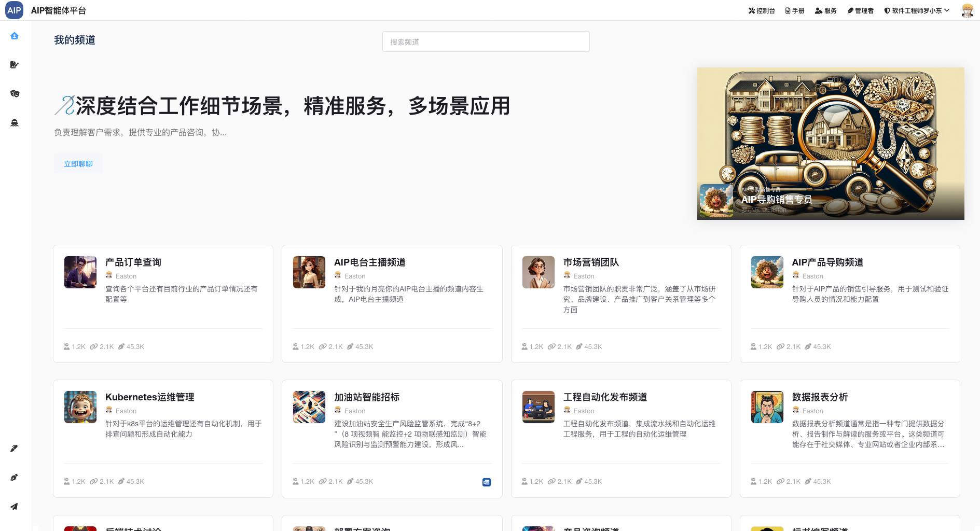Click the user avatar at top right
This screenshot has height=531, width=980.
point(967,10)
